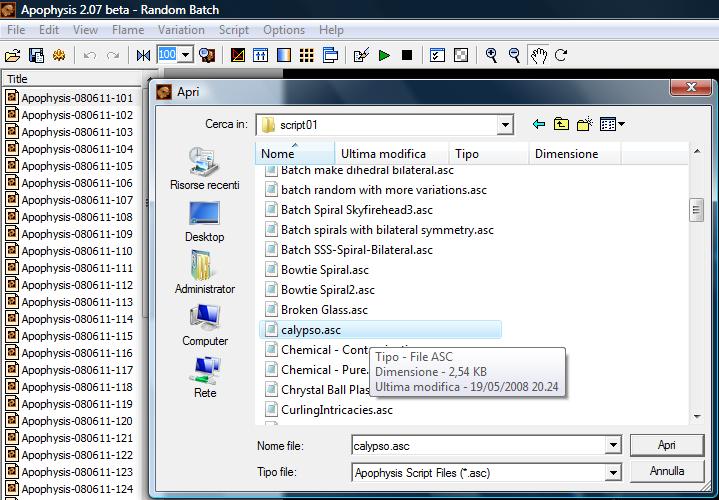This screenshot has height=500, width=719.
Task: Select flame Apophysis-080611-118 in list
Action: [70, 387]
